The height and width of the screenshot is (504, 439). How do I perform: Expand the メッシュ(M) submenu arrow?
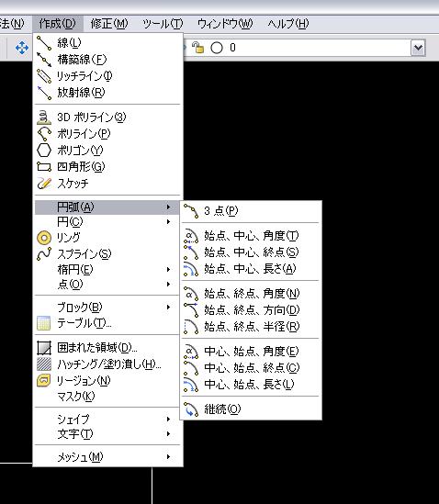click(x=168, y=457)
